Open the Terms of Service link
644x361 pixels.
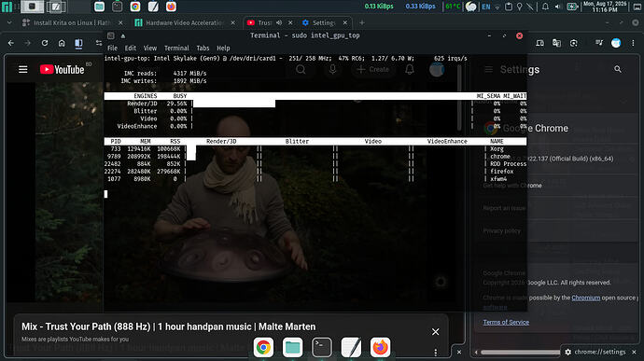coord(506,323)
